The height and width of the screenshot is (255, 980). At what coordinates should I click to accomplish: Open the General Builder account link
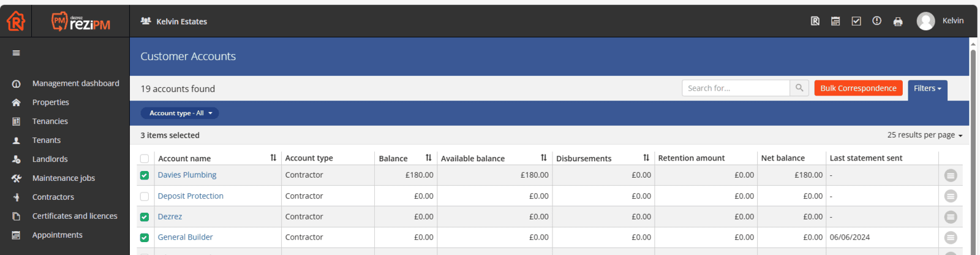pos(186,237)
